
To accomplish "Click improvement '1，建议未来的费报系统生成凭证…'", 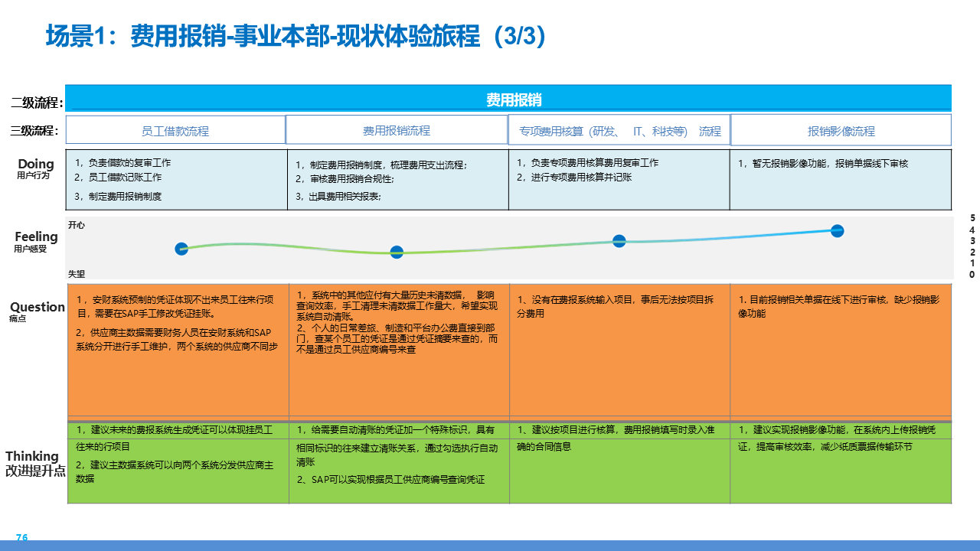I will click(174, 438).
